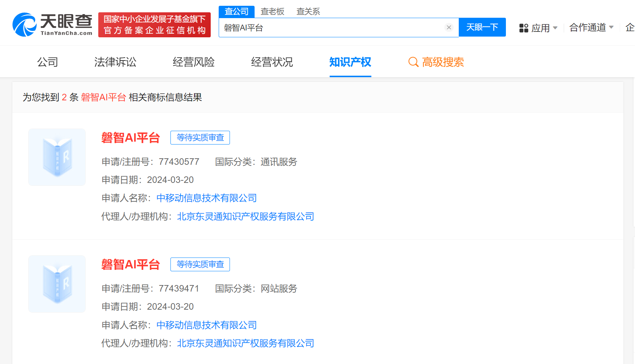Viewport: 635px width, 364px height.
Task: Open second trademark book thumbnail
Action: click(57, 284)
